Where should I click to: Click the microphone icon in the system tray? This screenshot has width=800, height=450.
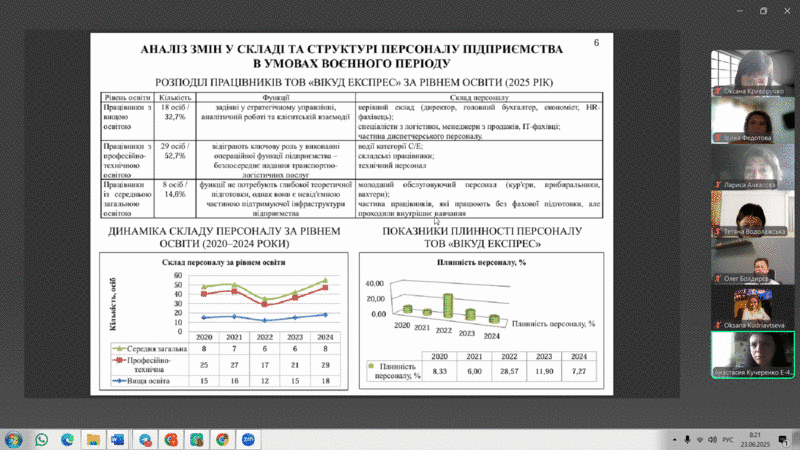click(x=687, y=439)
